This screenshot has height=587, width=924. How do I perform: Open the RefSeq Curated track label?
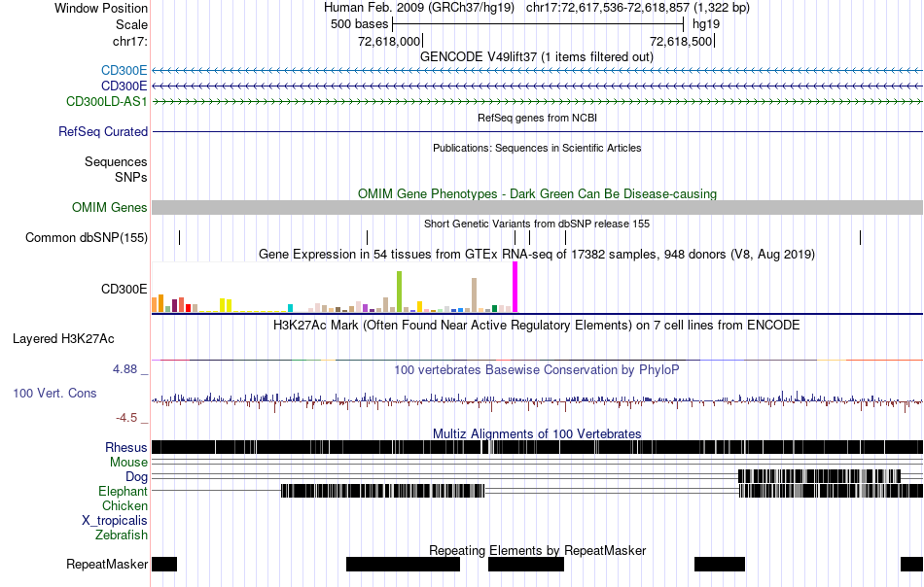click(x=102, y=131)
